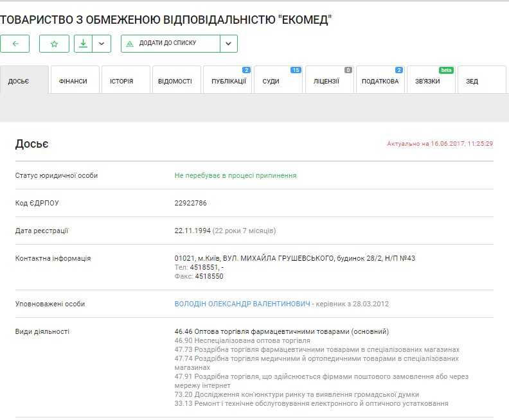Switch to the ЗЕД tab

[481, 81]
